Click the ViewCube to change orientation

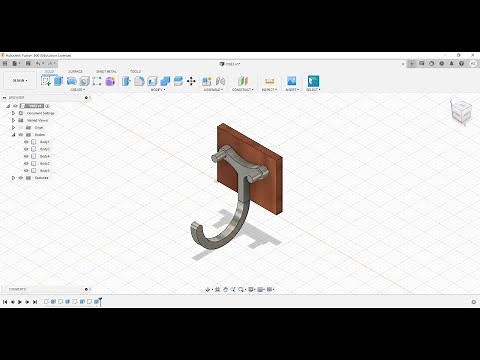[x=462, y=112]
